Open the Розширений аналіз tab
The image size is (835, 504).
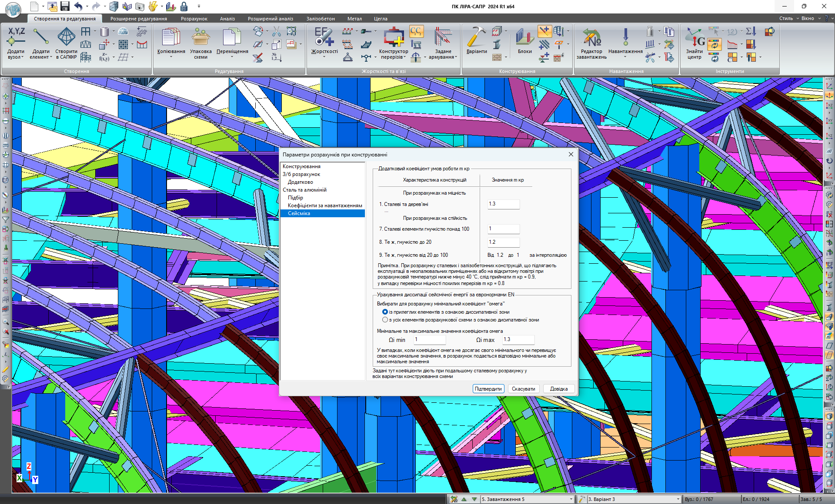tap(270, 19)
